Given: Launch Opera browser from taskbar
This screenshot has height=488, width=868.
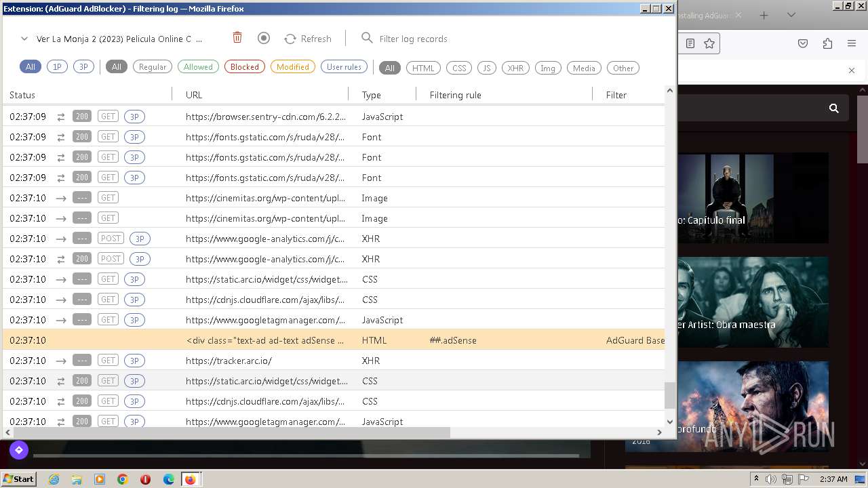Looking at the screenshot, I should point(145,479).
